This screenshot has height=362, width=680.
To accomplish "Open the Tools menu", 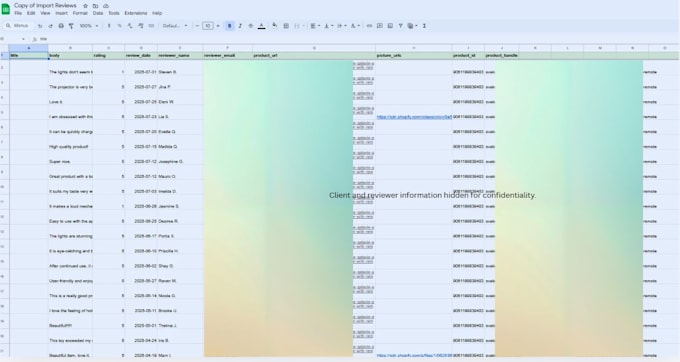I will (114, 13).
